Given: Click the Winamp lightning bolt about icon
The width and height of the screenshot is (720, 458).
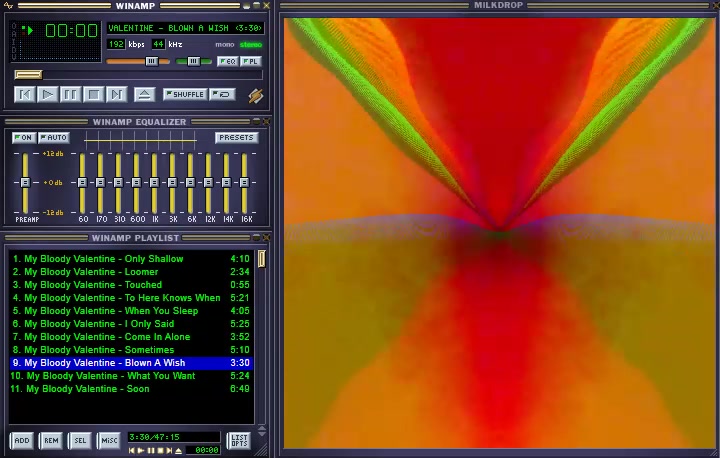Looking at the screenshot, I should (x=255, y=96).
